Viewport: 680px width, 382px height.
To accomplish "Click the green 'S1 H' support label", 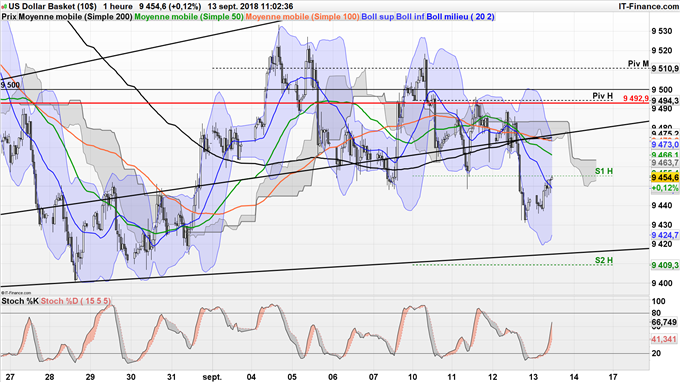I will [x=604, y=171].
